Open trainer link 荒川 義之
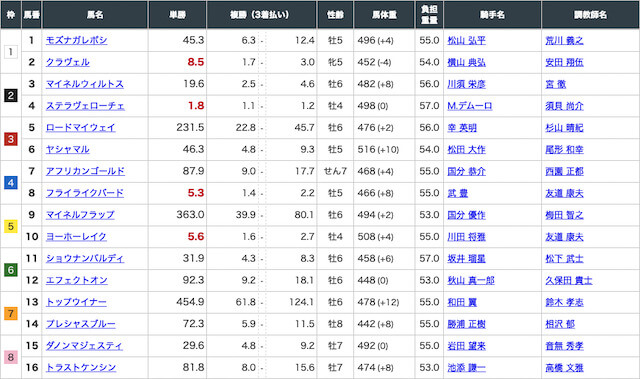The image size is (640, 379). [x=564, y=41]
